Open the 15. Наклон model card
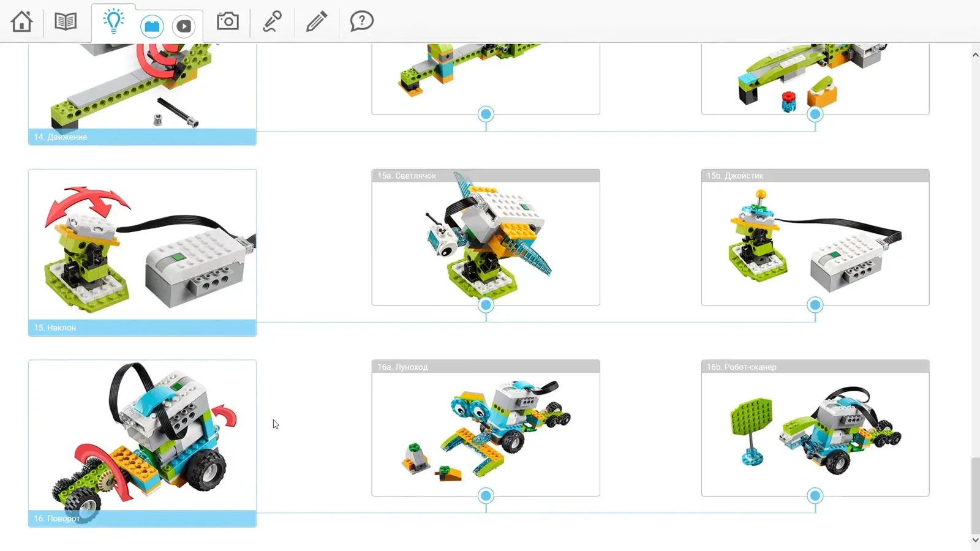The height and width of the screenshot is (551, 980). pos(142,252)
